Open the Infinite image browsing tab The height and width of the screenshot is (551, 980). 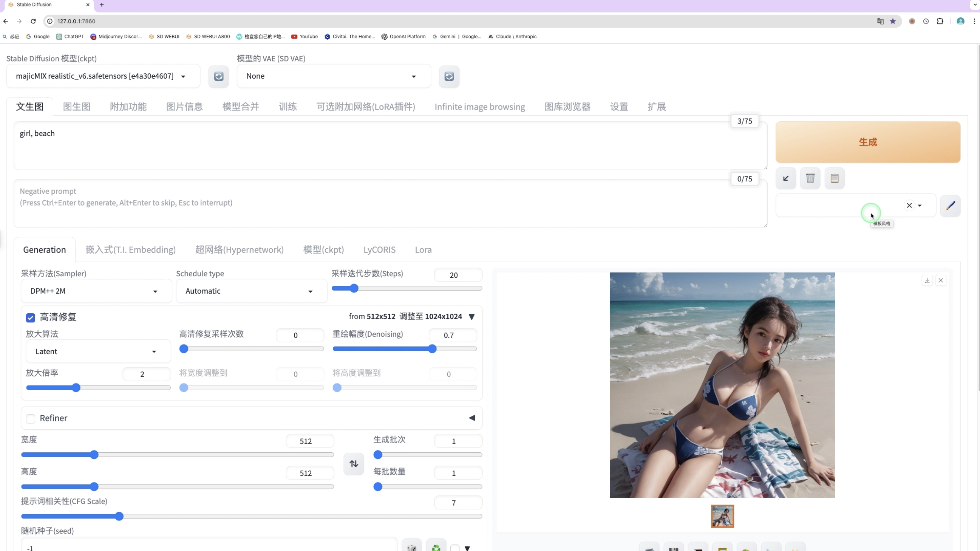(480, 107)
